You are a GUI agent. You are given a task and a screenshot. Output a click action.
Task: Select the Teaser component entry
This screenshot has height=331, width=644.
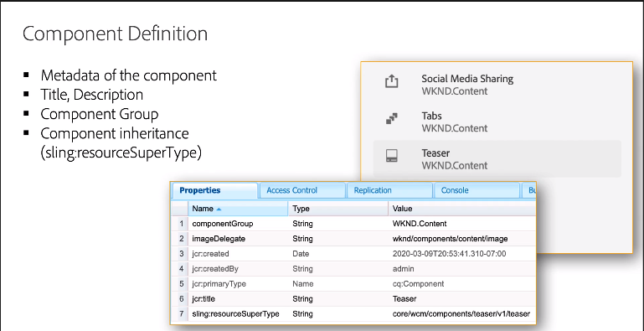tap(497, 158)
